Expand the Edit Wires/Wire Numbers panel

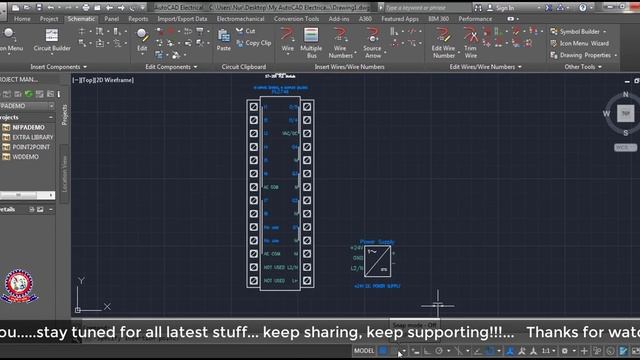[486, 67]
